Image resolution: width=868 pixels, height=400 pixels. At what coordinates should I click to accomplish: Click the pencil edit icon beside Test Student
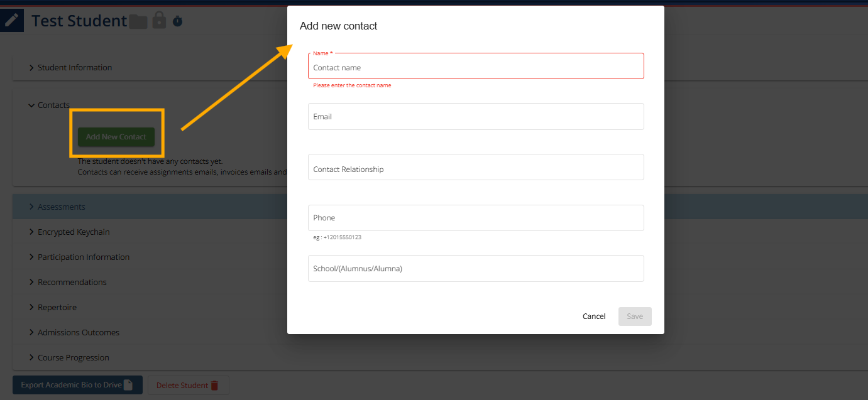coord(11,21)
